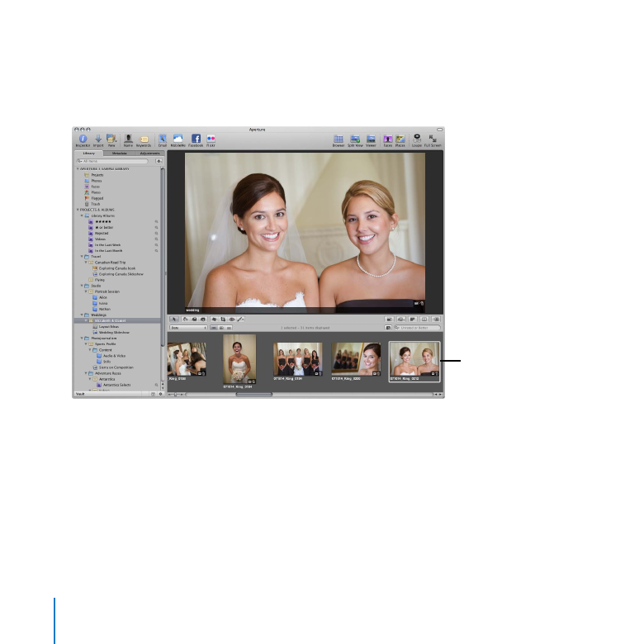Image resolution: width=644 pixels, height=644 pixels.
Task: Click the Vault button
Action: [x=80, y=394]
